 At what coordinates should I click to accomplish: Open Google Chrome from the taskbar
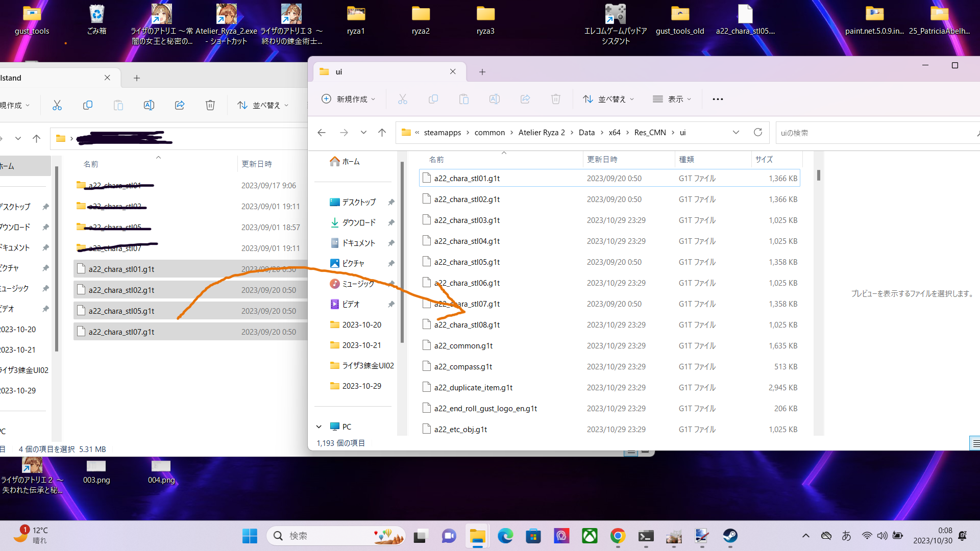pos(618,536)
